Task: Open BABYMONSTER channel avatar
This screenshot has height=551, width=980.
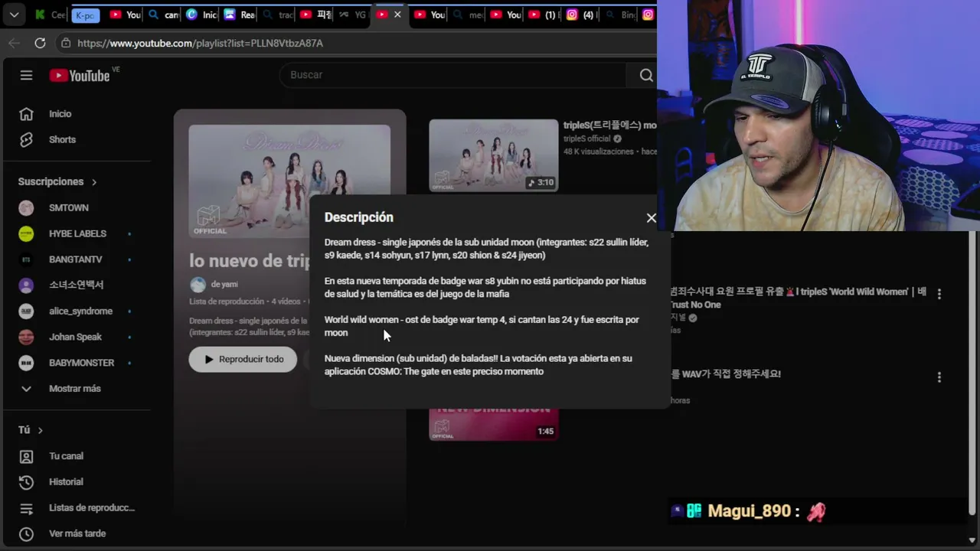Action: coord(26,363)
